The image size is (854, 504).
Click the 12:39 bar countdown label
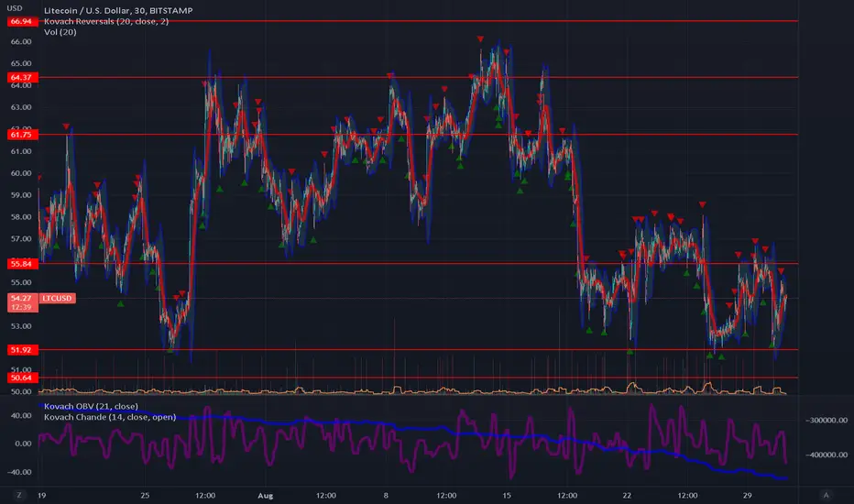coord(22,307)
